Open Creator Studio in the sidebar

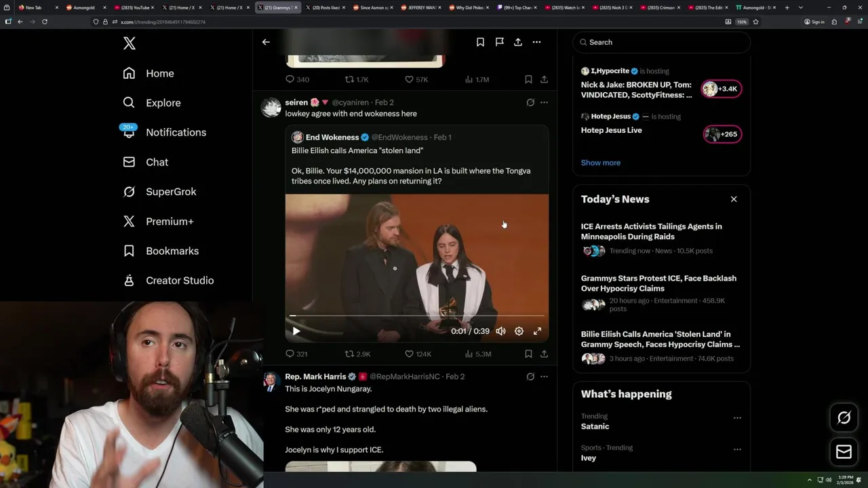[x=168, y=281]
